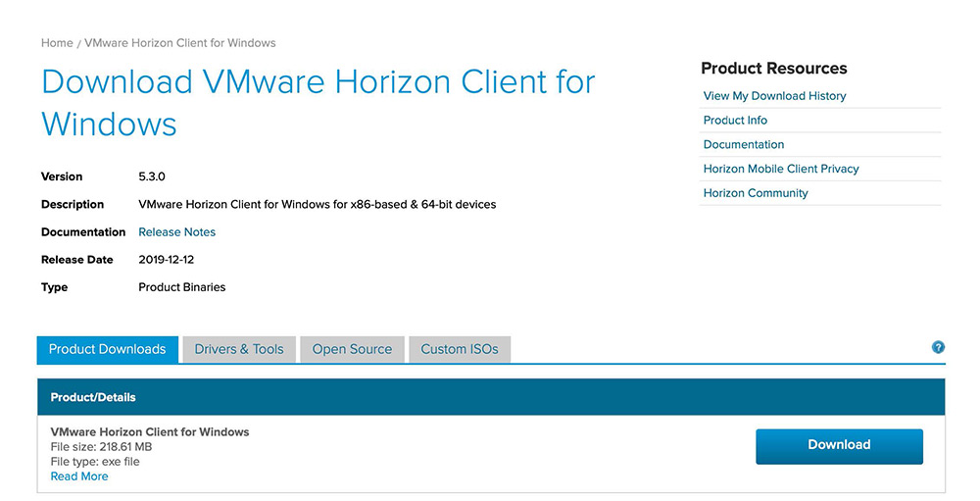Image resolution: width=980 pixels, height=501 pixels.
Task: Click the blue help question mark icon
Action: 938,347
